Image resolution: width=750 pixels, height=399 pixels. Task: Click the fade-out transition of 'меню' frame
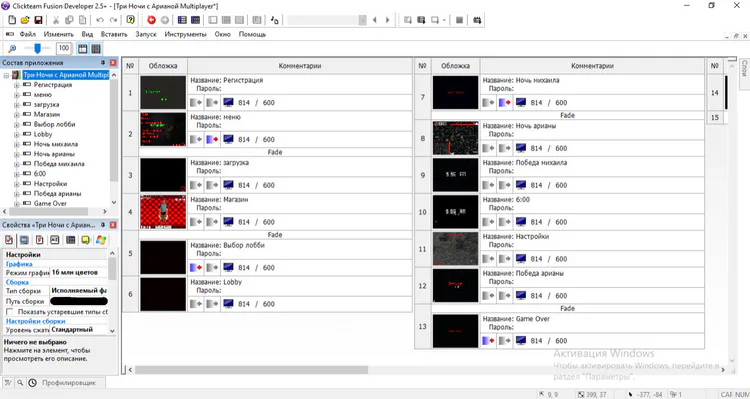(212, 139)
